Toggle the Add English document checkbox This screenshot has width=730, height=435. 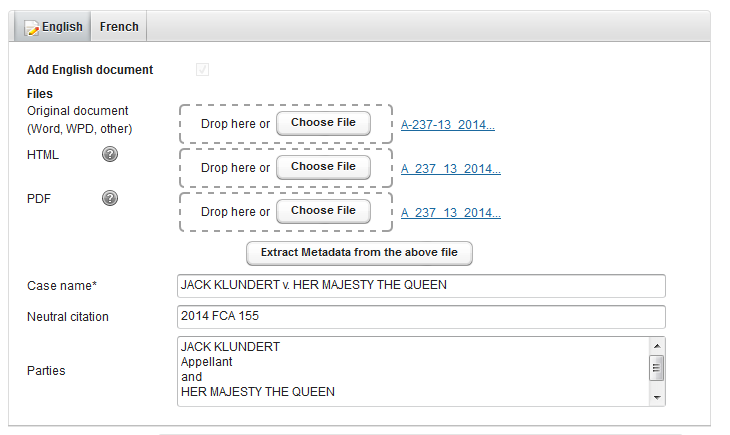[203, 70]
